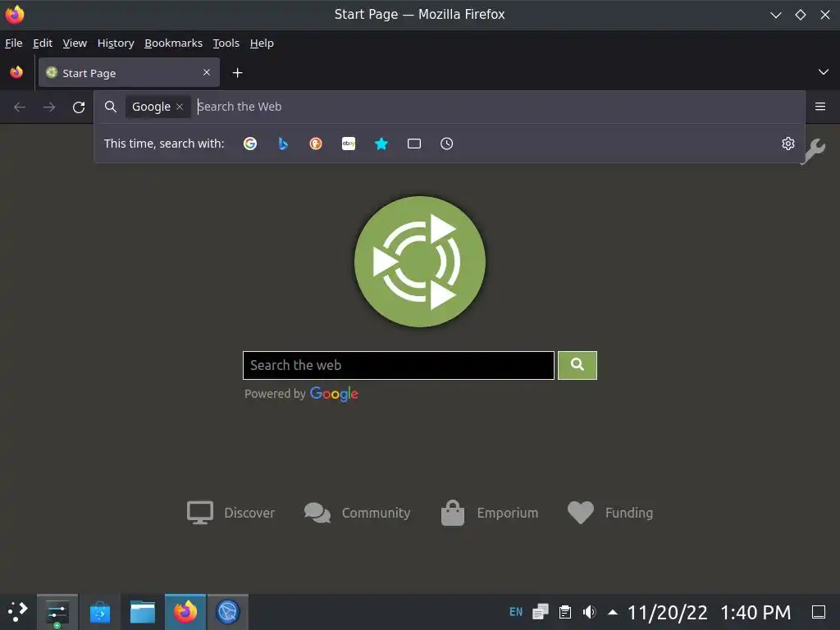Click the Firefox window titlebar menu icon
Viewport: 840px width, 630px height.
coord(15,15)
